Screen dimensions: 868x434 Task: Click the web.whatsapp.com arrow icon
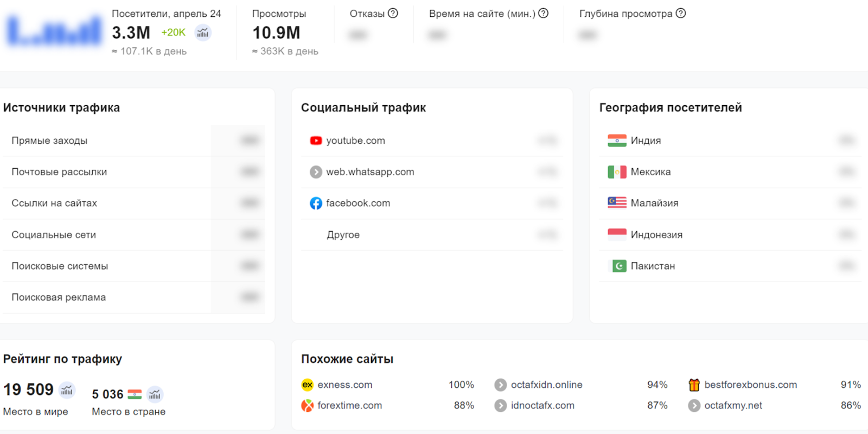[316, 172]
